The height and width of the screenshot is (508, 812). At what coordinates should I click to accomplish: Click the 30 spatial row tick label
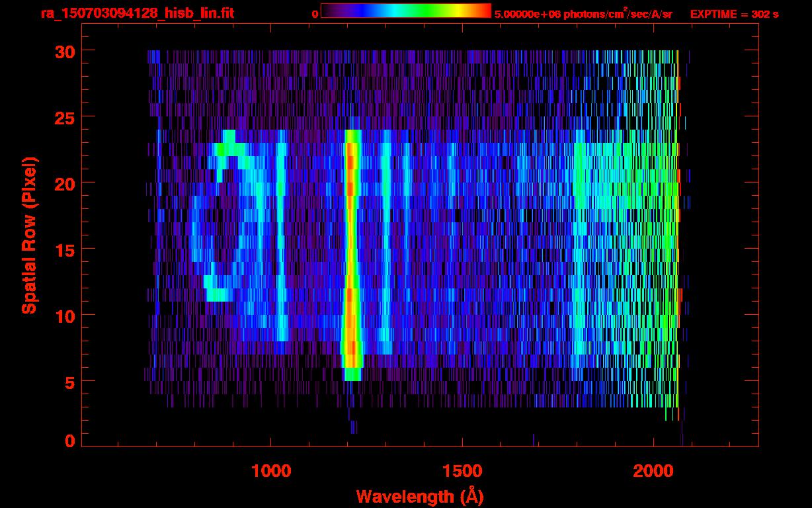(65, 51)
